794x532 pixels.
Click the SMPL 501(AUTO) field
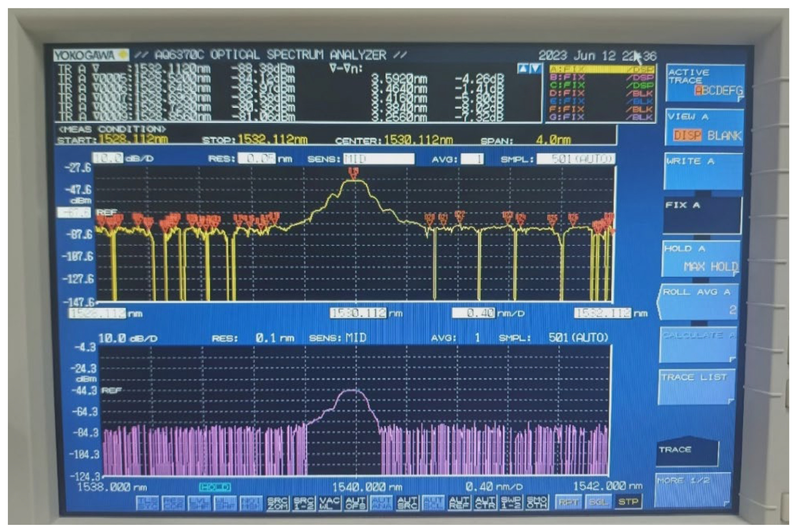(576, 159)
